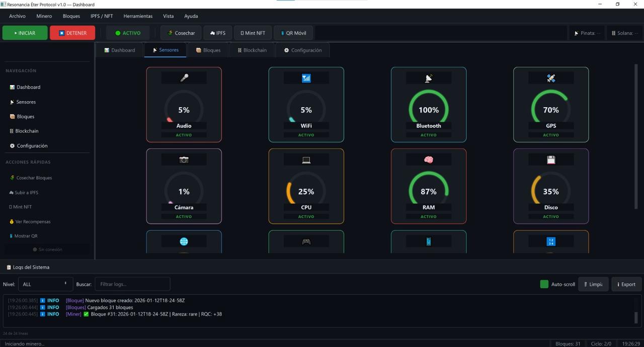The height and width of the screenshot is (347, 644).
Task: Click the satellite icon on GPS card
Action: click(551, 78)
